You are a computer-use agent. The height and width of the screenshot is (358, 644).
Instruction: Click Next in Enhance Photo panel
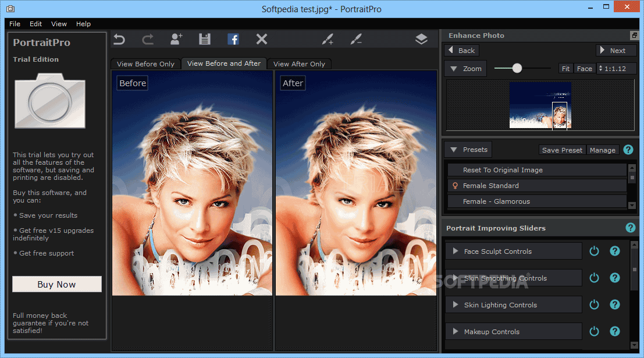click(x=616, y=50)
